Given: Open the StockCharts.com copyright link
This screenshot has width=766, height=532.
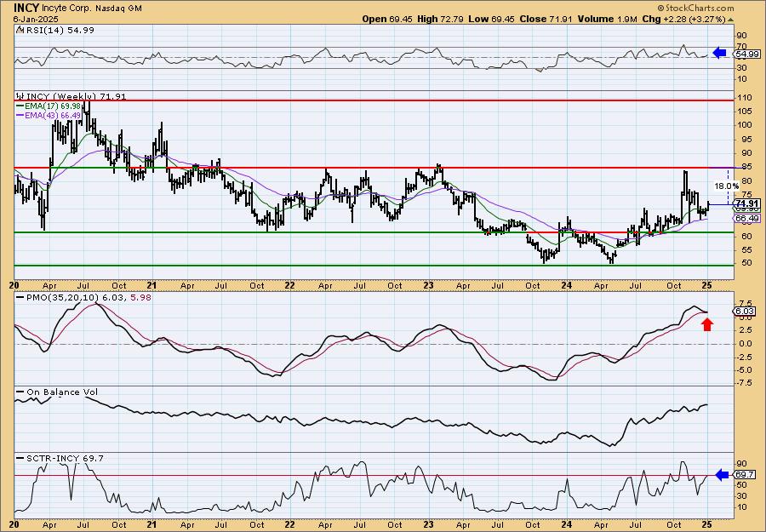Looking at the screenshot, I should [695, 8].
